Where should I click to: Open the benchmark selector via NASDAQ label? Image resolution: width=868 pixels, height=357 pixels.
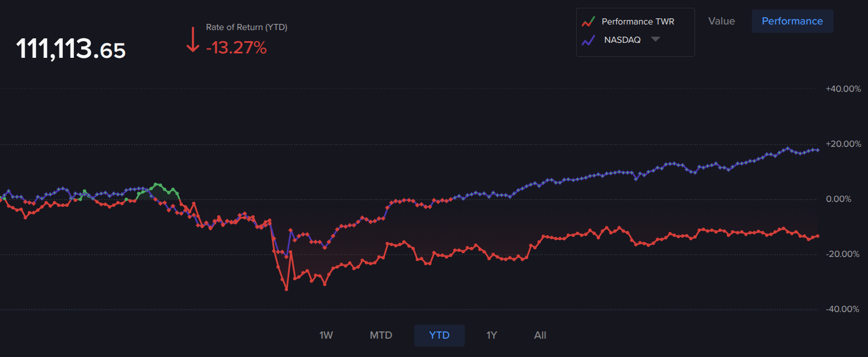(622, 40)
